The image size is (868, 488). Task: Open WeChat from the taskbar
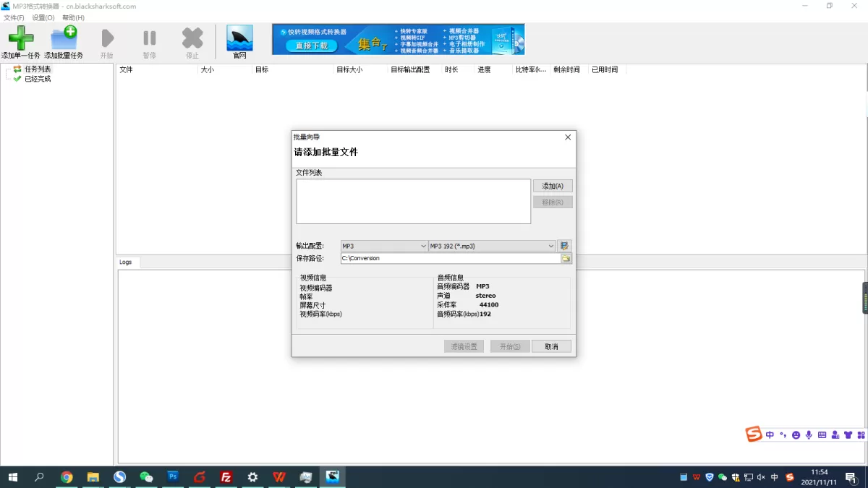click(146, 477)
